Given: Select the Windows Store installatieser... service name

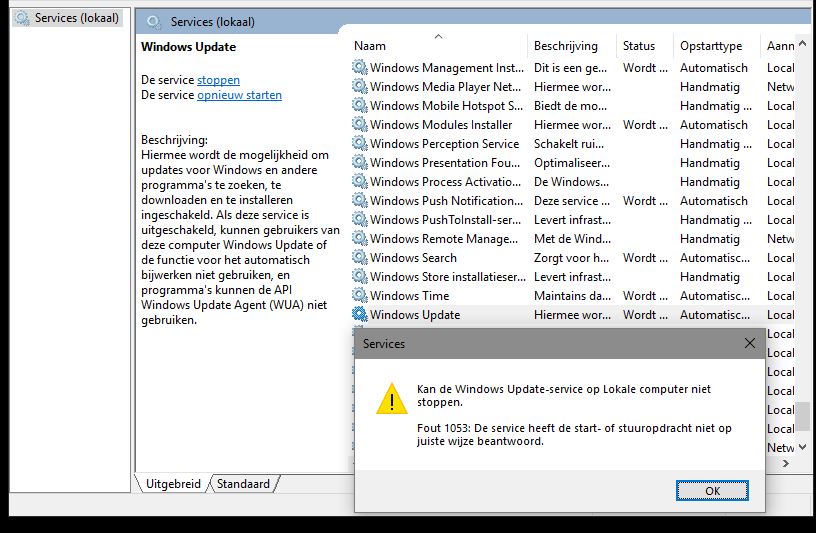Looking at the screenshot, I should pos(448,277).
